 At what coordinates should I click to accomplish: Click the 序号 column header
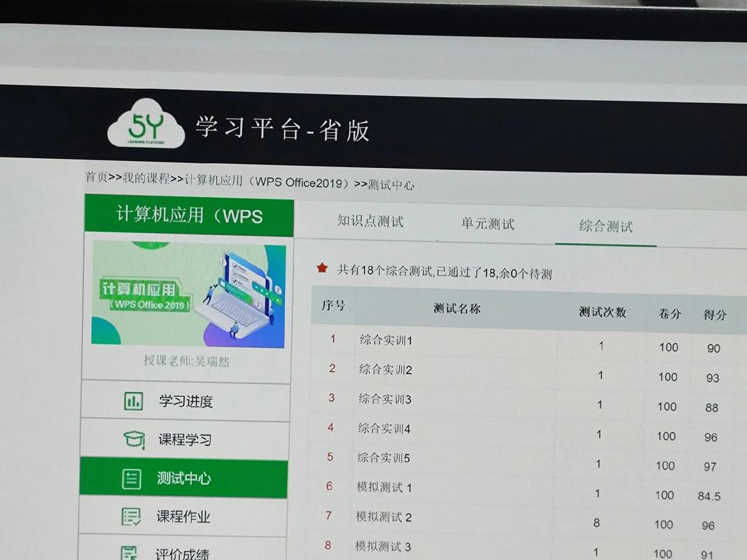coord(333,306)
